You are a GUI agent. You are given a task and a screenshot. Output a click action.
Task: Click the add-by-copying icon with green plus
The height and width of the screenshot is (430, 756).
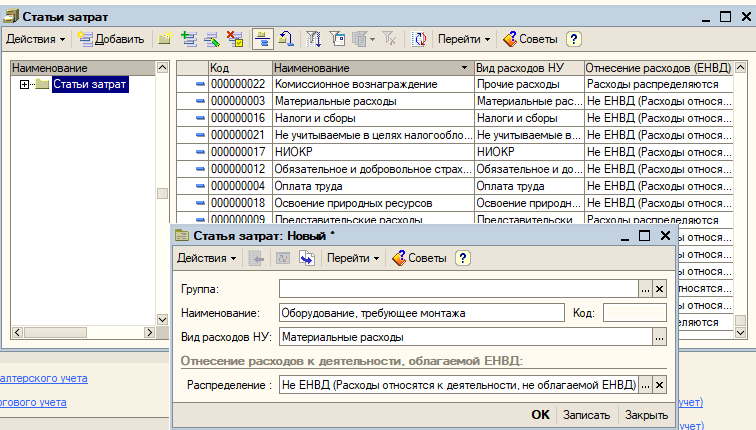[x=189, y=39]
